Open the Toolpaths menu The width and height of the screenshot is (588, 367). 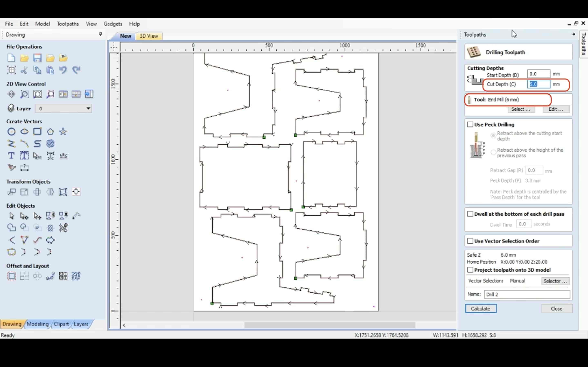(x=68, y=24)
